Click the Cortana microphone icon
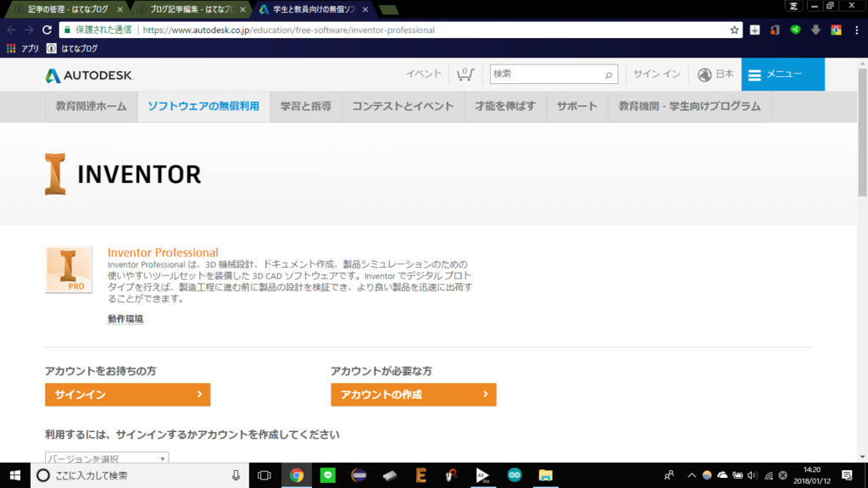 [x=236, y=475]
